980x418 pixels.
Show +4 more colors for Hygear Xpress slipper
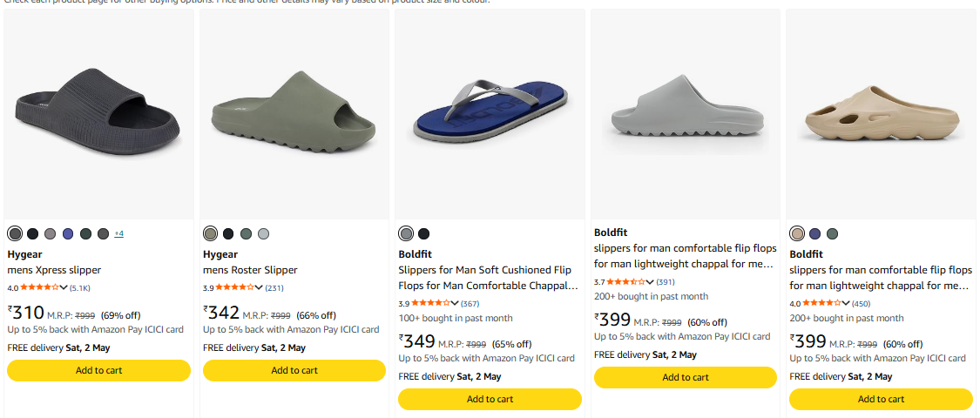118,233
